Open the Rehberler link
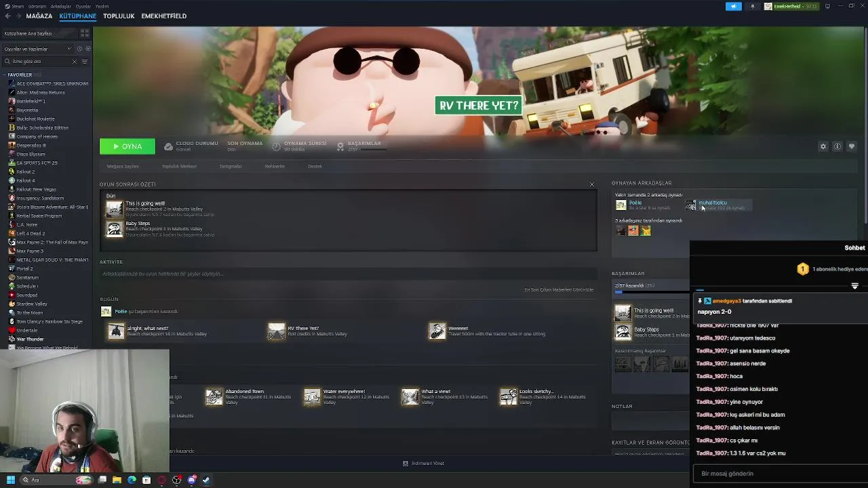The width and height of the screenshot is (868, 488). tap(275, 166)
